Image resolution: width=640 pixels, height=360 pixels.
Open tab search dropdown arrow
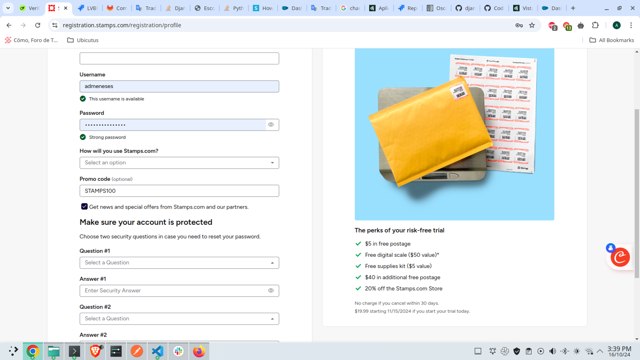pyautogui.click(x=8, y=8)
